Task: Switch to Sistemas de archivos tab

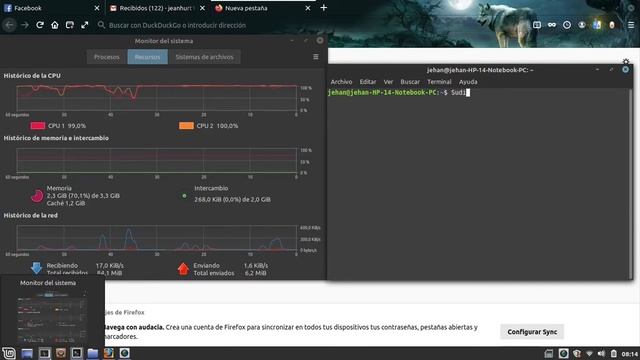Action: click(204, 57)
